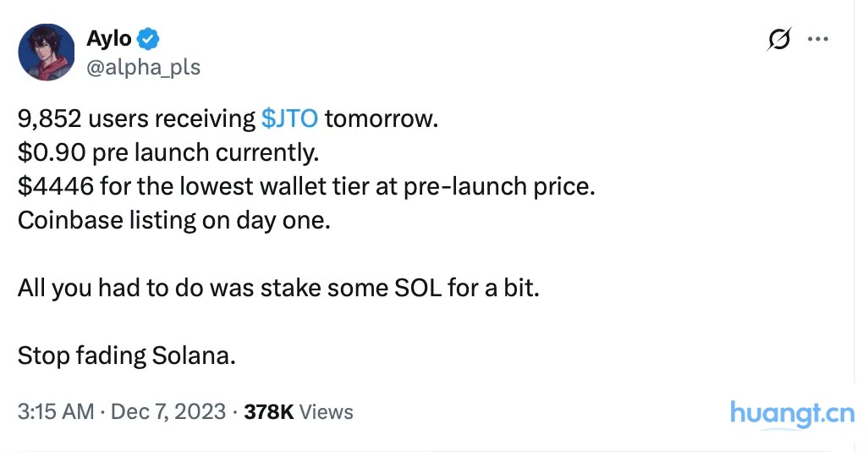Open the Grok slashed-circle icon
This screenshot has height=452, width=868.
pyautogui.click(x=779, y=39)
